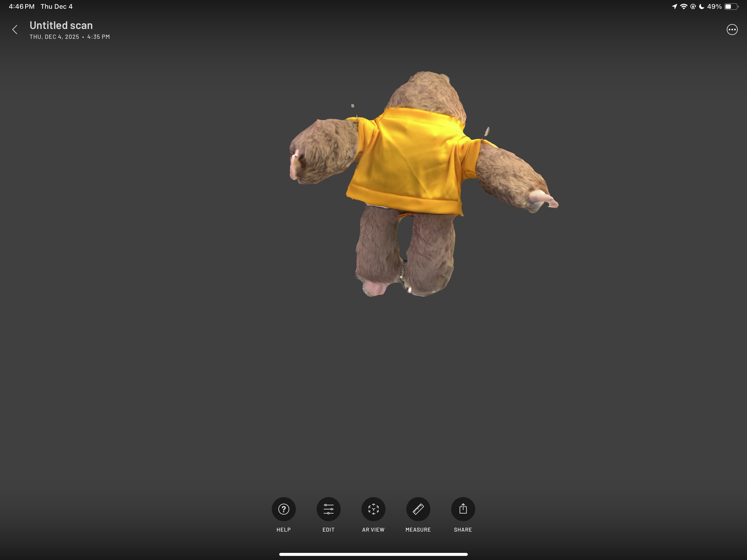This screenshot has width=747, height=560.
Task: Tap the SHARE text label
Action: click(x=463, y=530)
